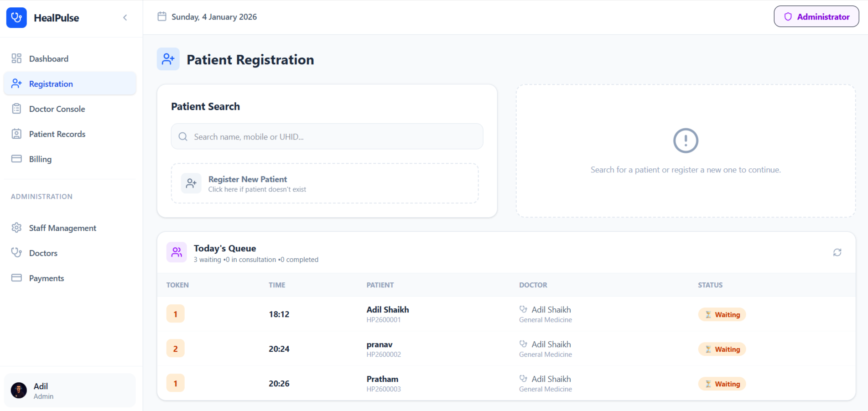
Task: Click the Dashboard grid icon in the sidebar
Action: [17, 58]
